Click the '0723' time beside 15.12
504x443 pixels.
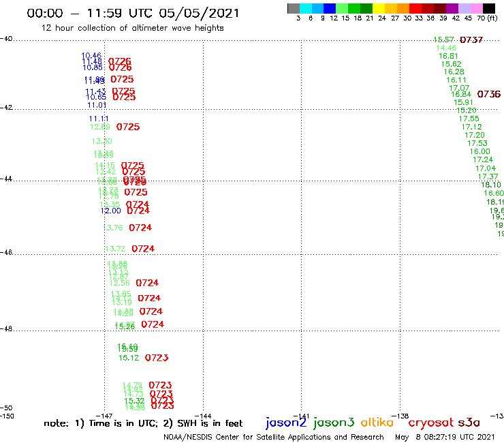coord(157,358)
